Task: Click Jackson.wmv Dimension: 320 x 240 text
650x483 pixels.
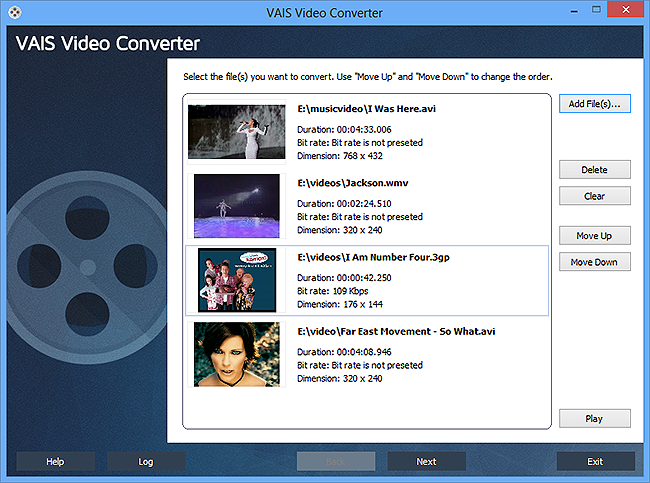Action: 340,230
